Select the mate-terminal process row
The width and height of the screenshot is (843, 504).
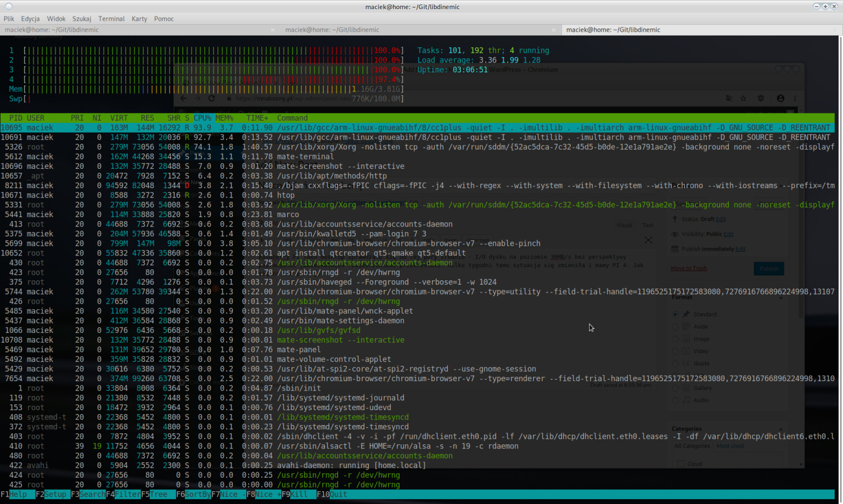coord(417,156)
